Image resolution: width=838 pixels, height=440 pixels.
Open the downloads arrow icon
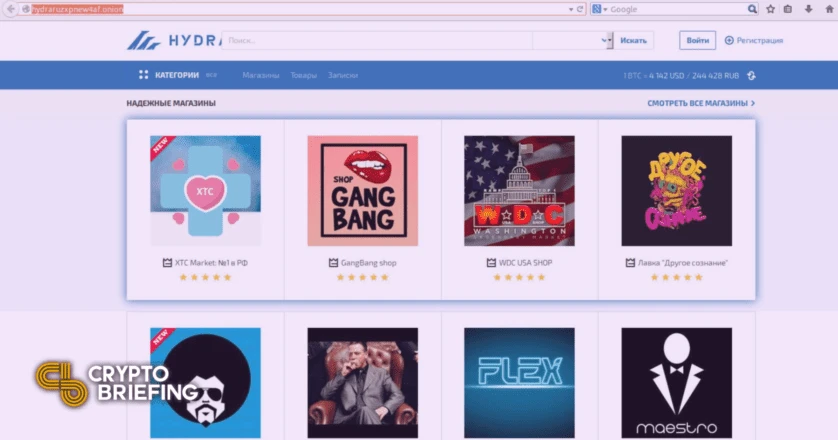(x=808, y=9)
